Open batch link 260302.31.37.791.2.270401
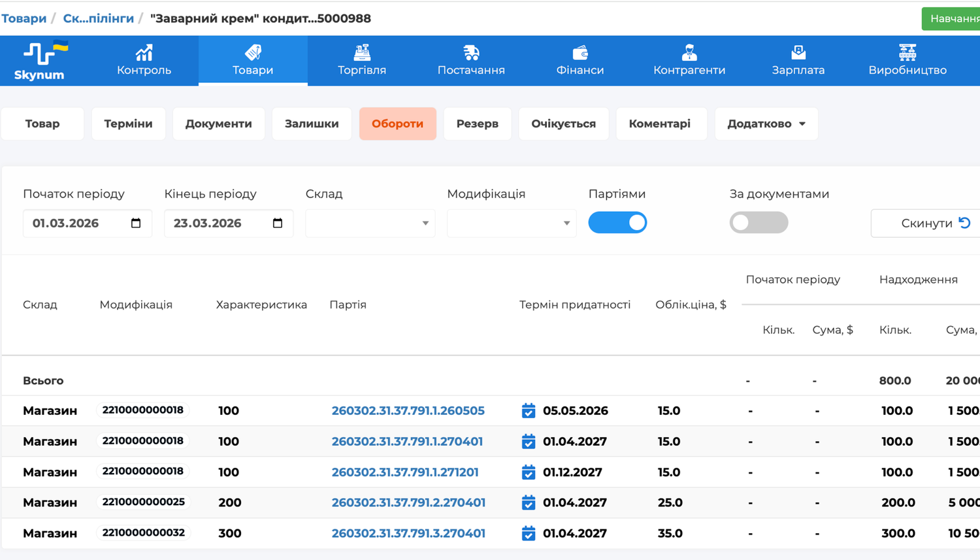The width and height of the screenshot is (980, 560). 408,502
